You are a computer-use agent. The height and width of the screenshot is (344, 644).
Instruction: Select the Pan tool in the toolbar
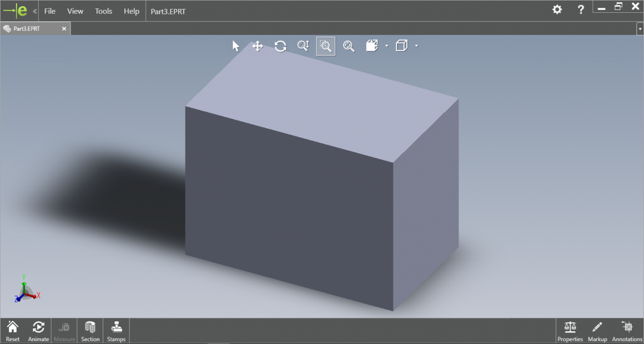click(x=258, y=46)
